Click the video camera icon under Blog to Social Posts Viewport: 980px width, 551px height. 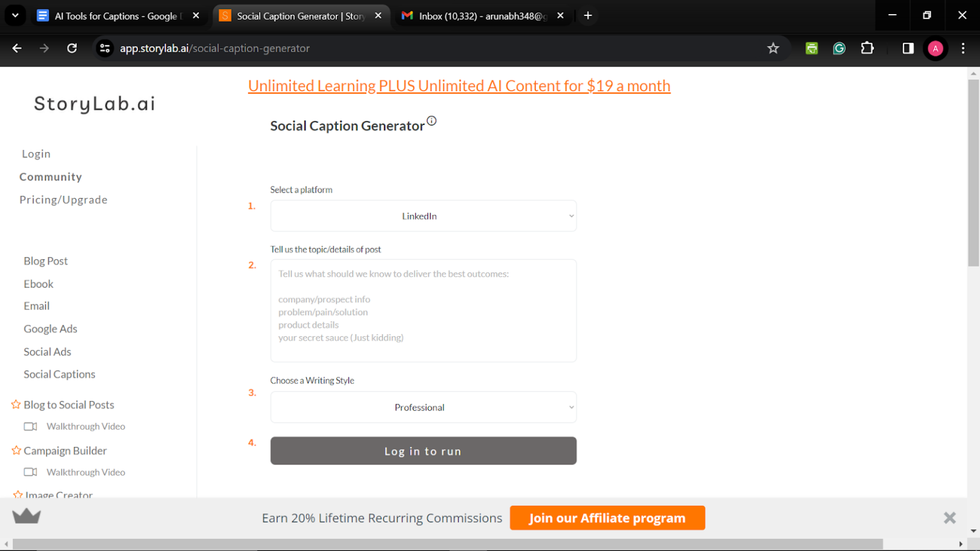pos(30,426)
